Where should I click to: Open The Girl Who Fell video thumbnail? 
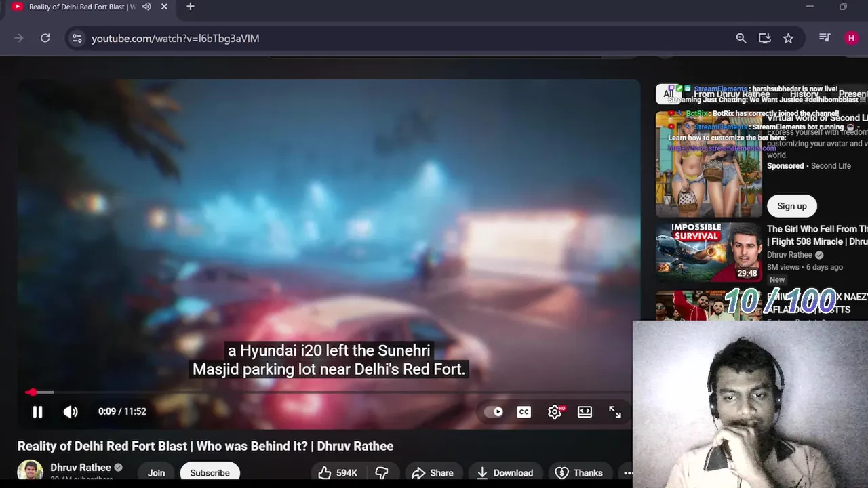(x=709, y=252)
